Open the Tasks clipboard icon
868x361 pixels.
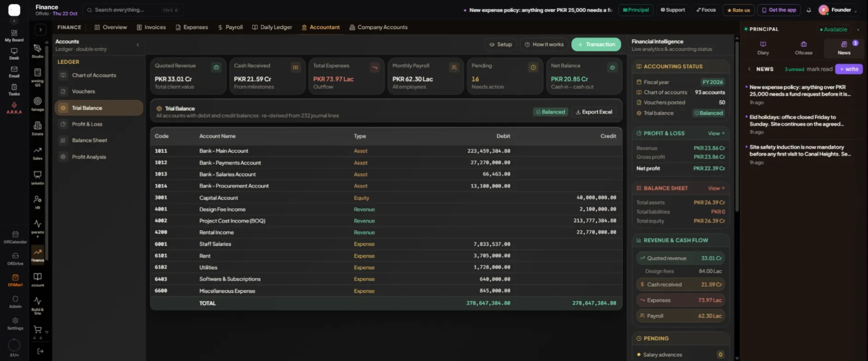(x=14, y=90)
